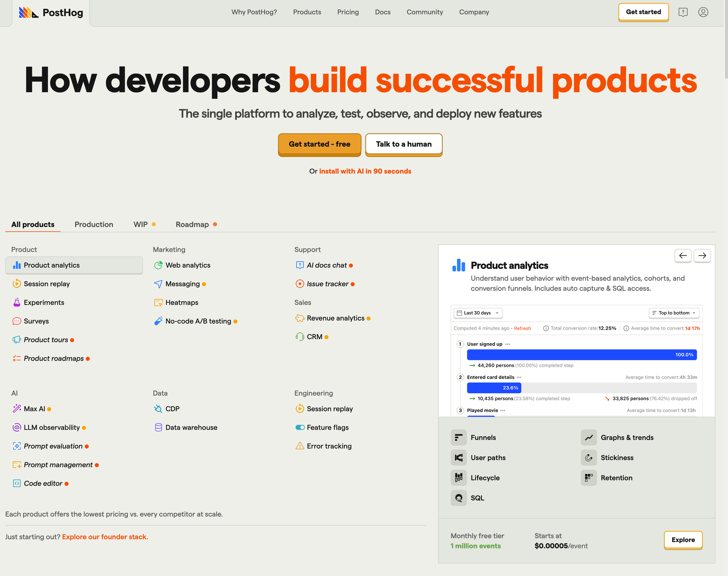Image resolution: width=728 pixels, height=576 pixels.
Task: Select the Funnels feature icon
Action: (x=459, y=437)
